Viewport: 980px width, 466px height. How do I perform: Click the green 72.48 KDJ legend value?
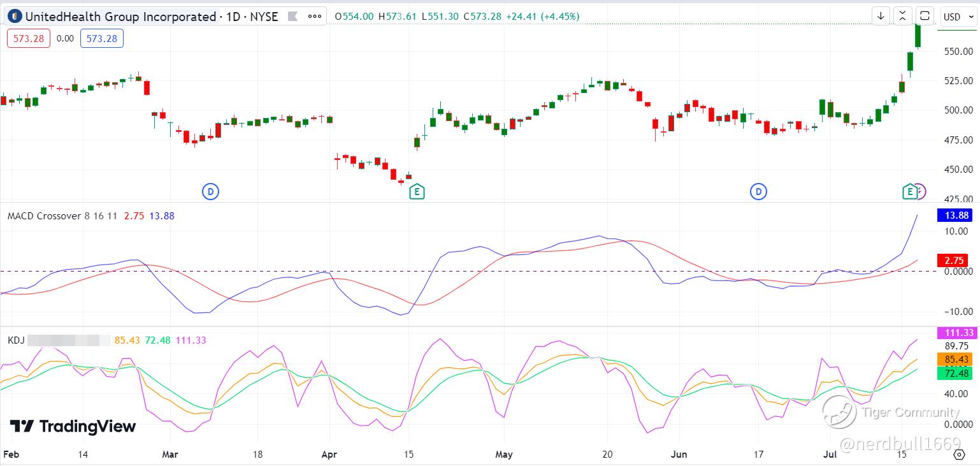coord(158,340)
